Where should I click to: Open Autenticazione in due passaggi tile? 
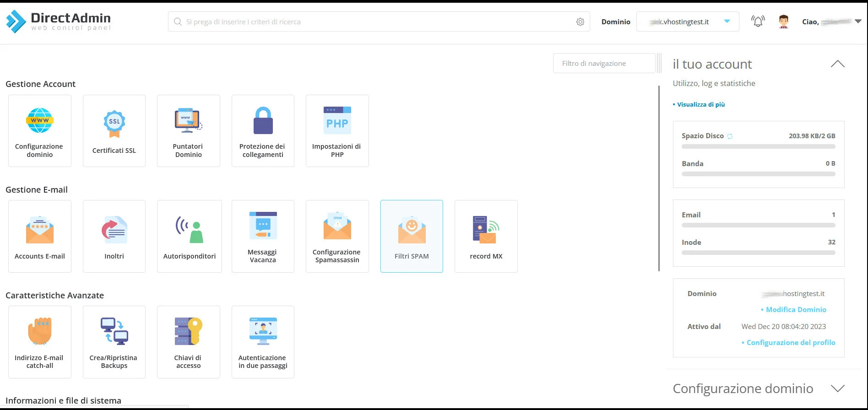tap(263, 342)
